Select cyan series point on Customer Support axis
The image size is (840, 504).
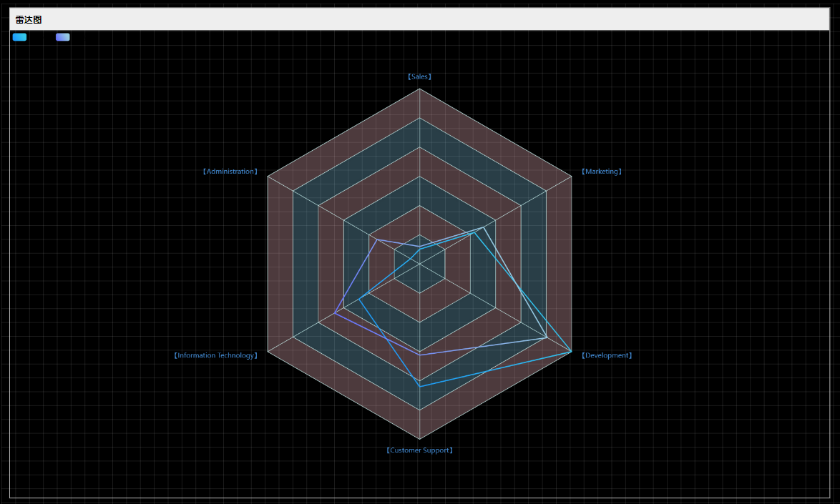click(x=420, y=387)
